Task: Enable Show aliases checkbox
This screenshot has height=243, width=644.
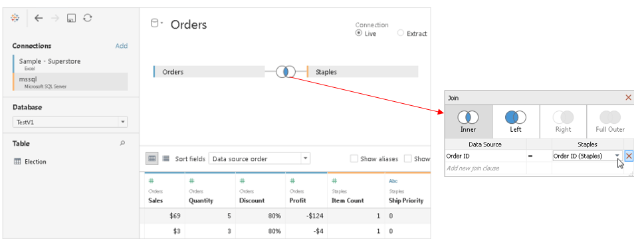Action: click(354, 158)
